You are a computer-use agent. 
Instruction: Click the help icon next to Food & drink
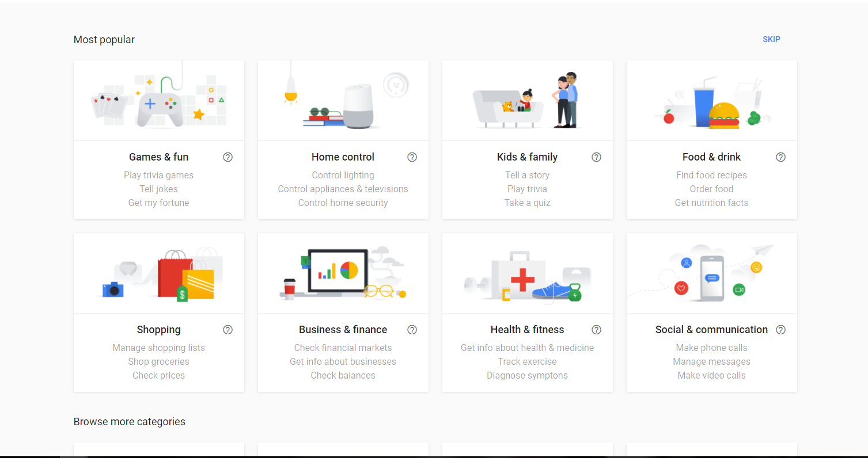(x=780, y=157)
